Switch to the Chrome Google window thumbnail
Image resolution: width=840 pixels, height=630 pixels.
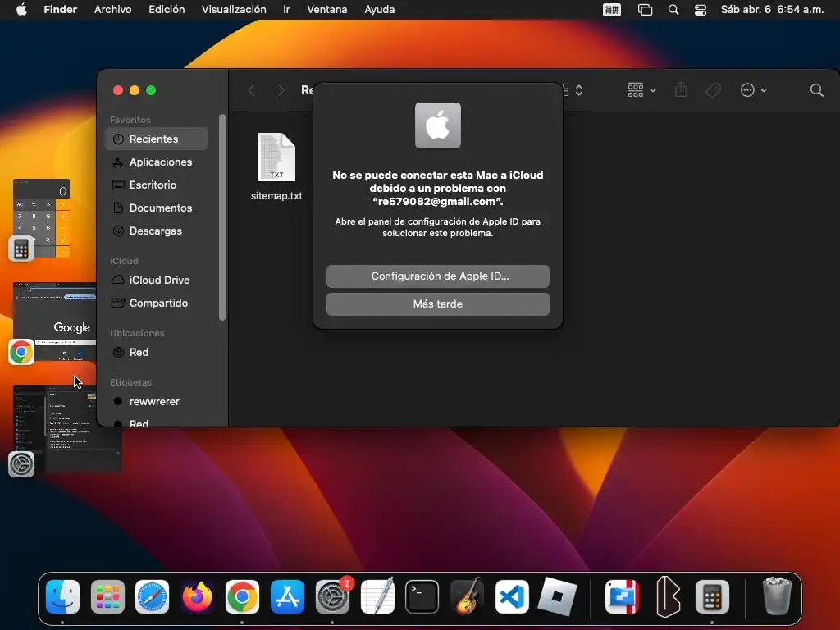[x=55, y=321]
